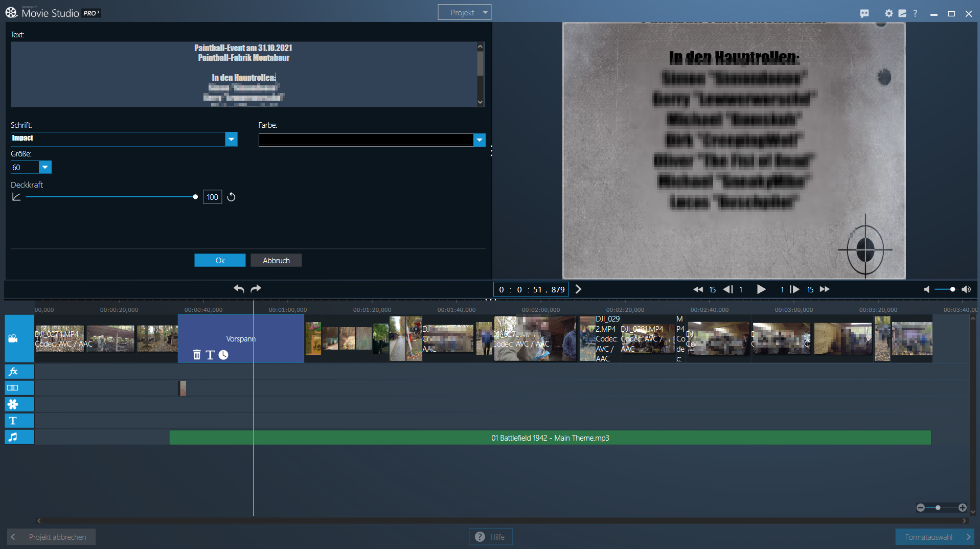Click the undo arrow icon
The height and width of the screenshot is (549, 980).
tap(239, 289)
